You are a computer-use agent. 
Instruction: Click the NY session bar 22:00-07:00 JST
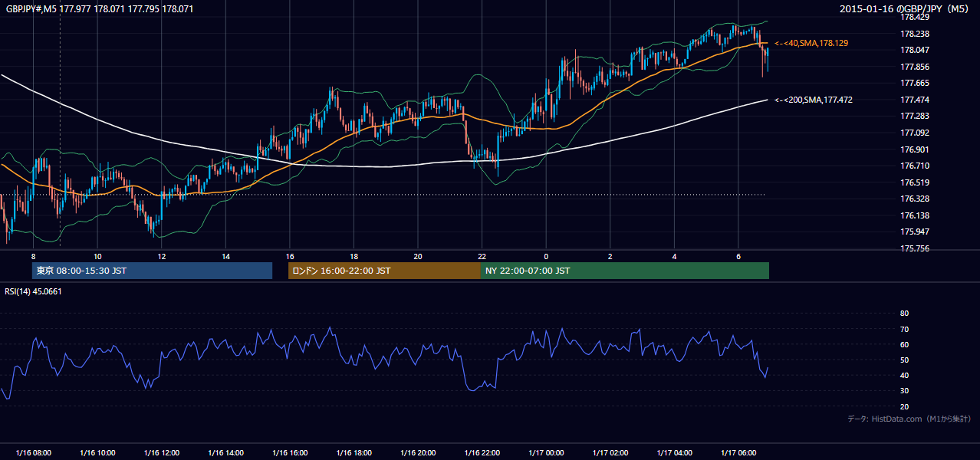coord(625,271)
